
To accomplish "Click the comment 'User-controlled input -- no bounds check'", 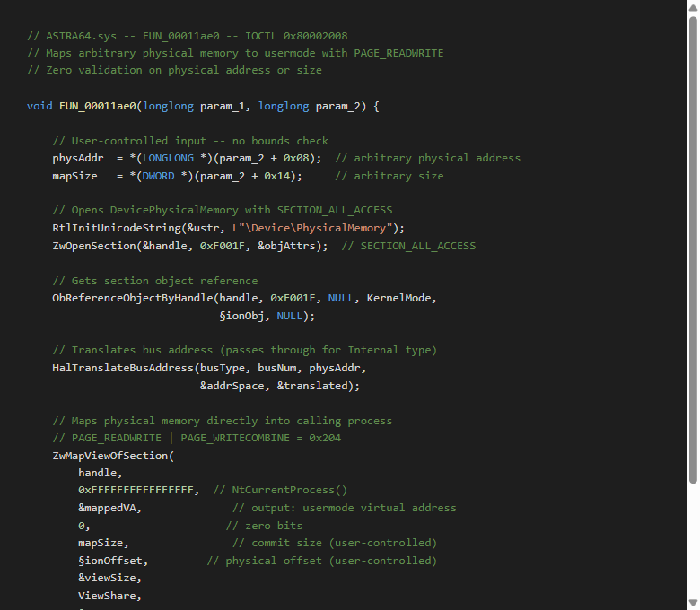I will pos(190,141).
